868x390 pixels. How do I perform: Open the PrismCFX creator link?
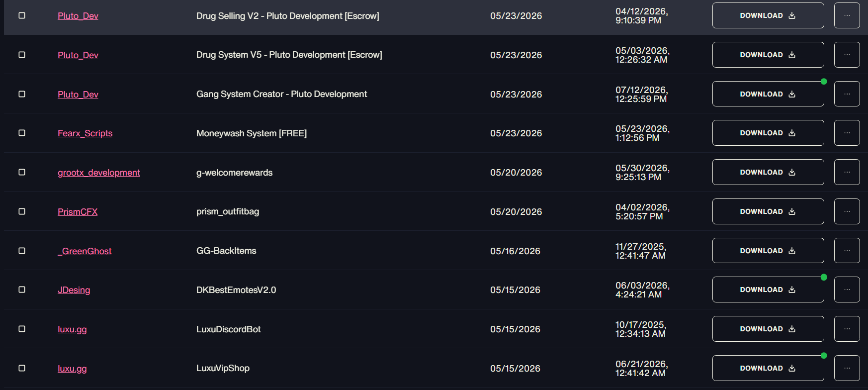(78, 212)
